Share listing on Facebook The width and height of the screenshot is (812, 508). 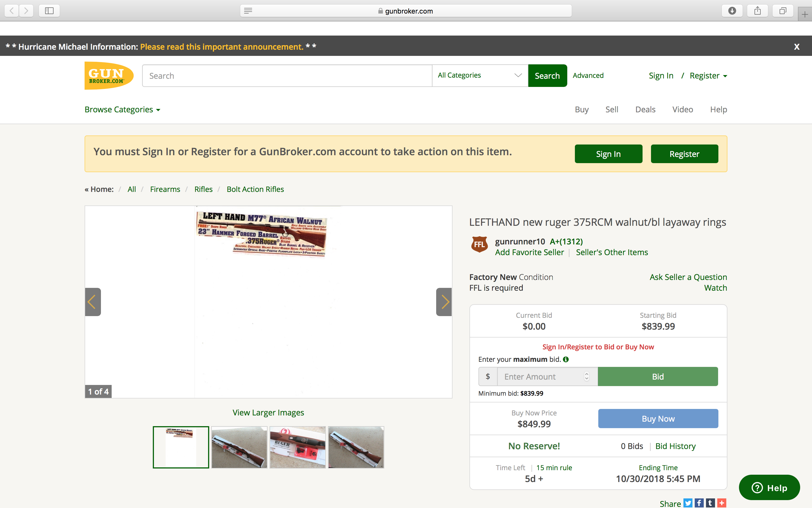click(x=699, y=503)
